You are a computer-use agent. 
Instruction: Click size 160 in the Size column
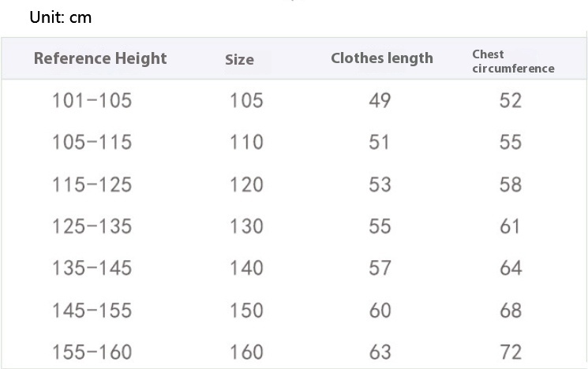pos(246,352)
